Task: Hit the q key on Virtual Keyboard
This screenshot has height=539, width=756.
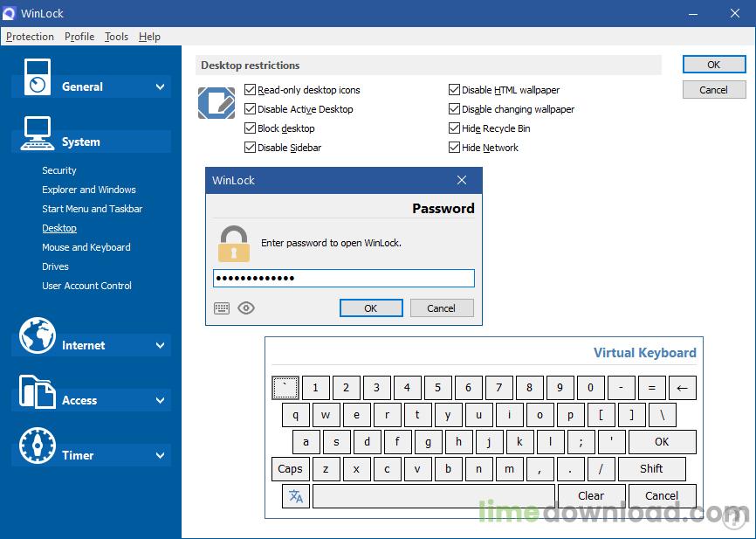Action: pyautogui.click(x=296, y=415)
